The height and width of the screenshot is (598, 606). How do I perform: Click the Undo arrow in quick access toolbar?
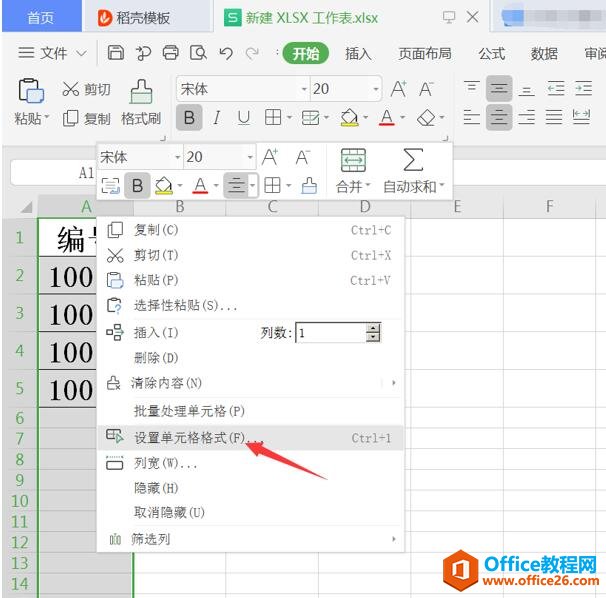tap(225, 53)
